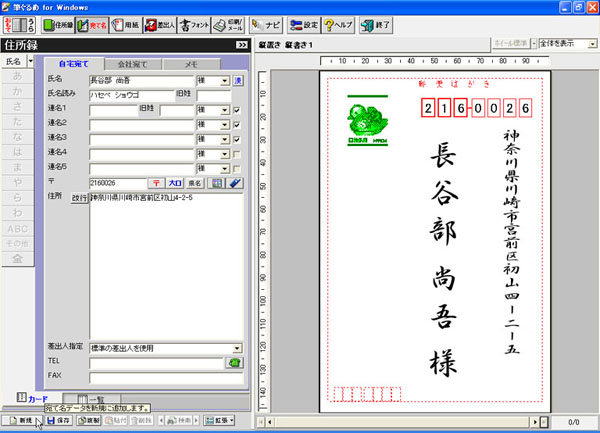600x433 pixels.
Task: Click the 用紙 paper toolbar icon
Action: pos(124,23)
